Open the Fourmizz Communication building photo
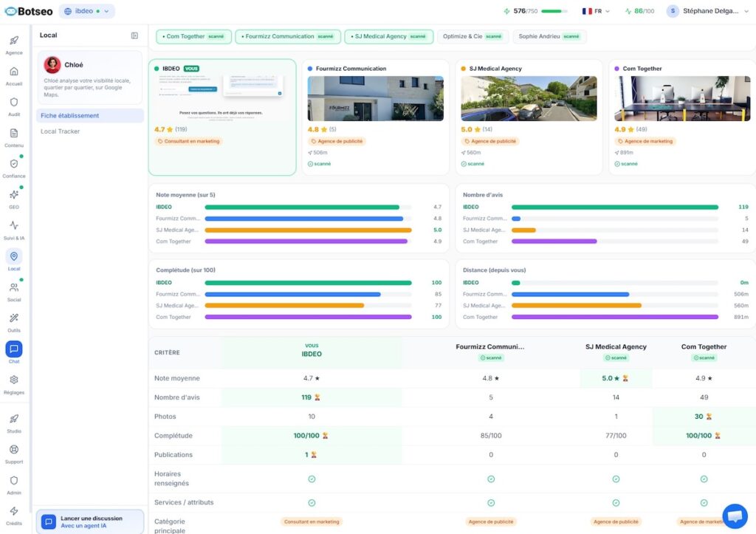Screen dimensions: 756x534 coord(376,98)
